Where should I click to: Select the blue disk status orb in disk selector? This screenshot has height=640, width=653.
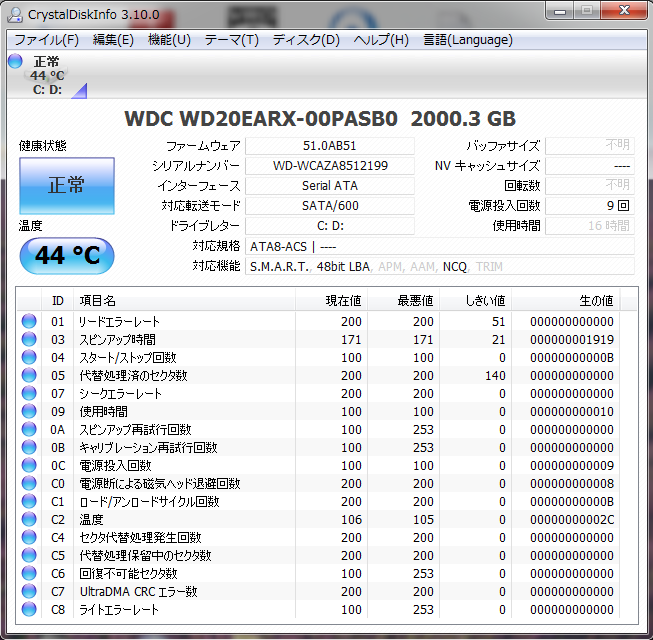pos(15,61)
